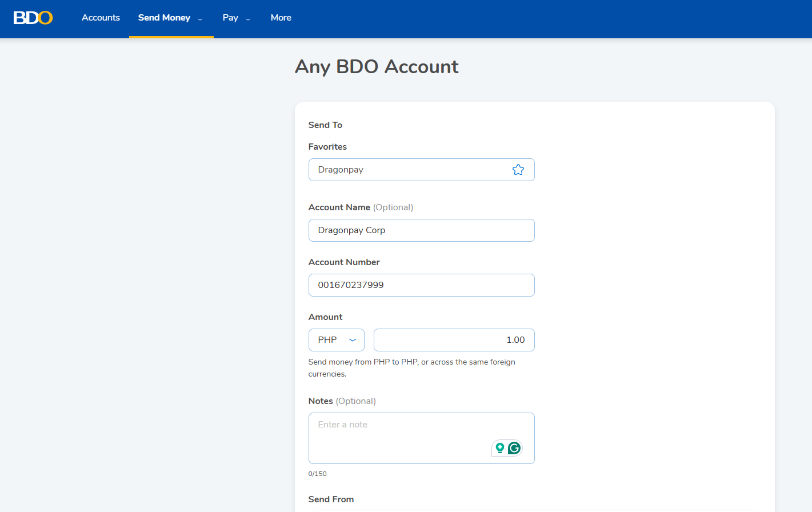Click the BDO logo
The width and height of the screenshot is (812, 512).
[33, 18]
